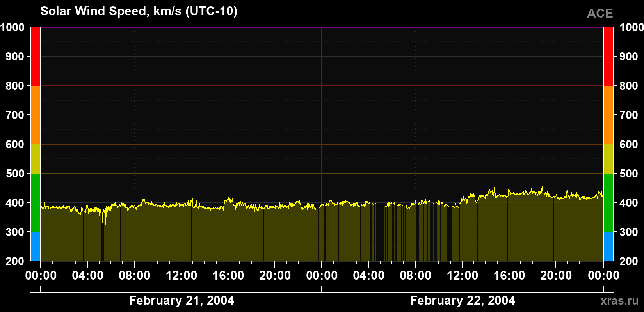Click the "700" label on right axis
Screen dimensions: 644x312
coord(629,115)
